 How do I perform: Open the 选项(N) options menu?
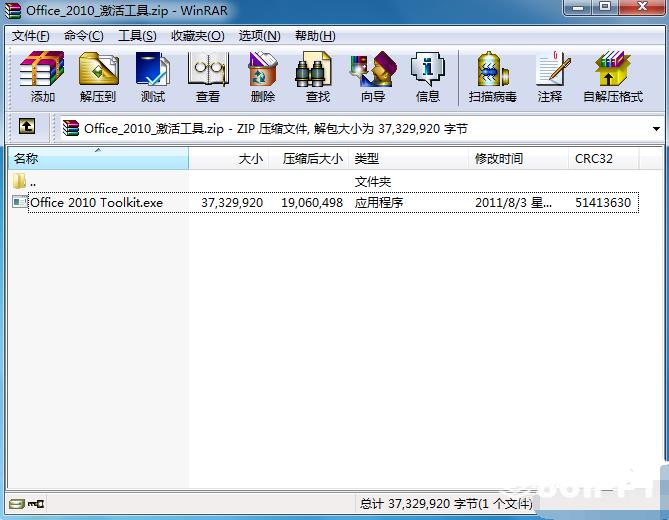259,35
